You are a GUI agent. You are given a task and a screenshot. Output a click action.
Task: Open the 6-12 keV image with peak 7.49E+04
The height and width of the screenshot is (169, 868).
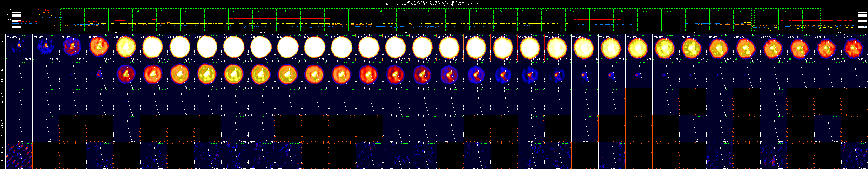127,74
